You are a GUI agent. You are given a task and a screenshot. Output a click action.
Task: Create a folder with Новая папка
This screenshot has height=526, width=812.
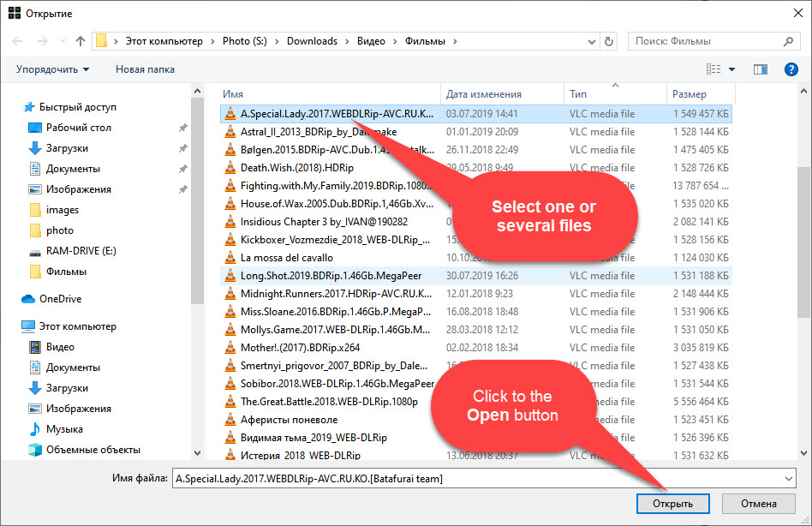pyautogui.click(x=145, y=69)
